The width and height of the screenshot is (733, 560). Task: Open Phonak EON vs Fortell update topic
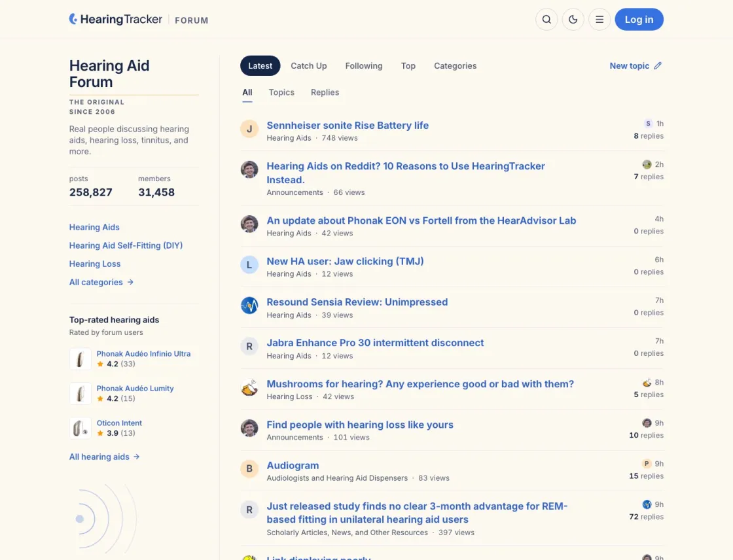421,220
